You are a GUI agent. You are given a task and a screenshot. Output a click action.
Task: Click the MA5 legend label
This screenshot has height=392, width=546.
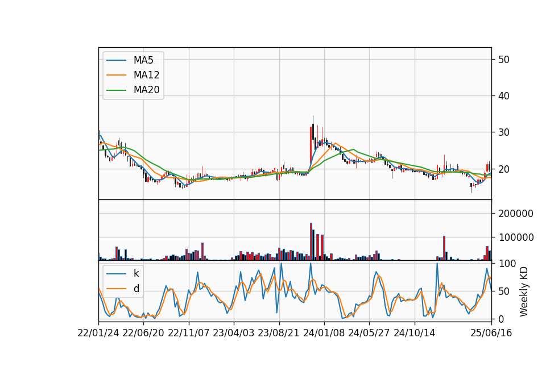click(x=143, y=60)
